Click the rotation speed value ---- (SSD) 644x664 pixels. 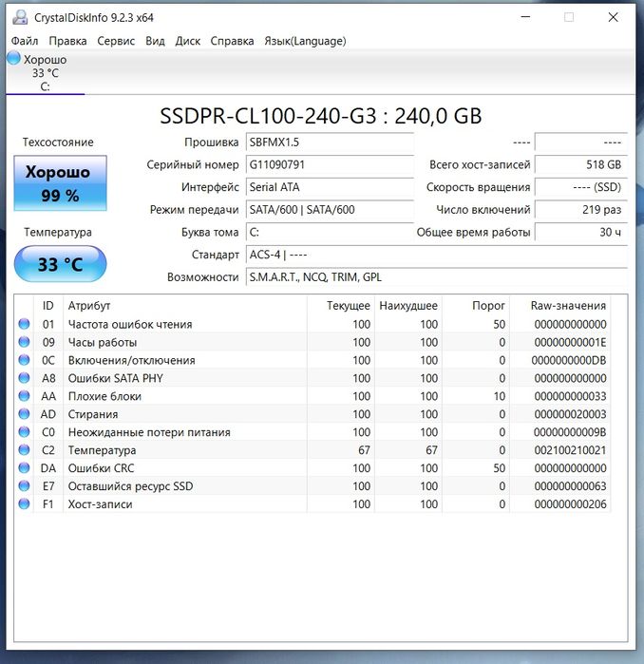(x=581, y=187)
